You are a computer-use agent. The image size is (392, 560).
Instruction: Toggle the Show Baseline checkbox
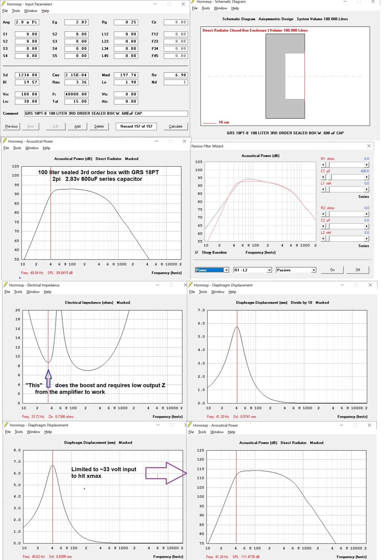(197, 252)
